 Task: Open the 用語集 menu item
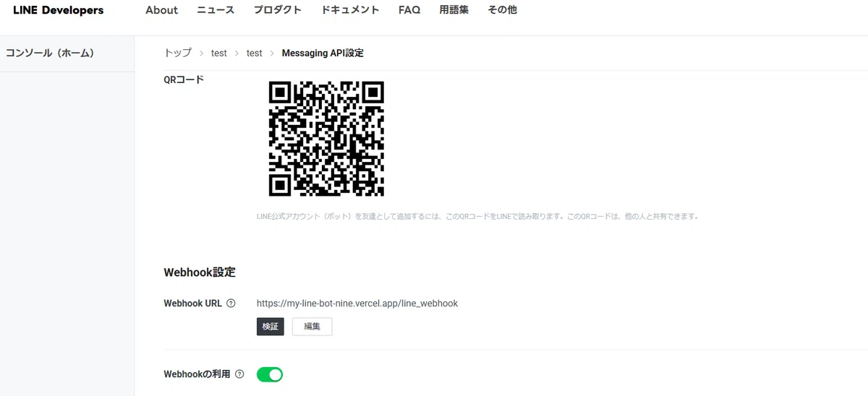[x=454, y=10]
